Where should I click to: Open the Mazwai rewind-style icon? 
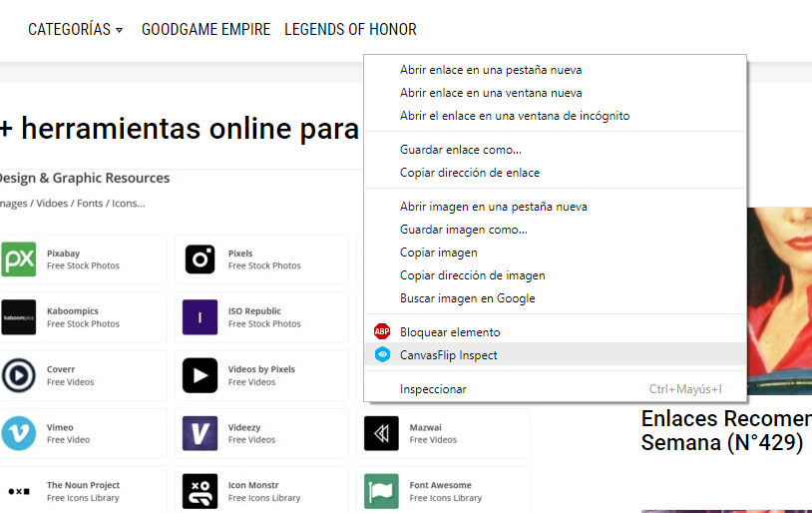(x=381, y=433)
